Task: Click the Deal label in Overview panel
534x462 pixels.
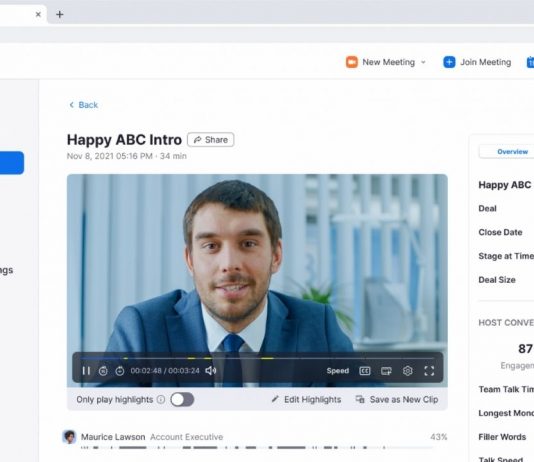Action: pyautogui.click(x=487, y=208)
